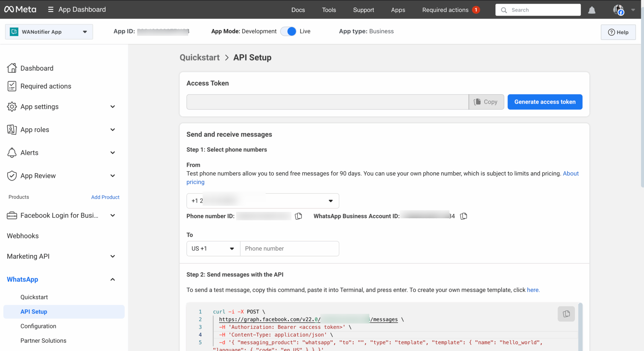Click the About pricing link

pyautogui.click(x=571, y=173)
